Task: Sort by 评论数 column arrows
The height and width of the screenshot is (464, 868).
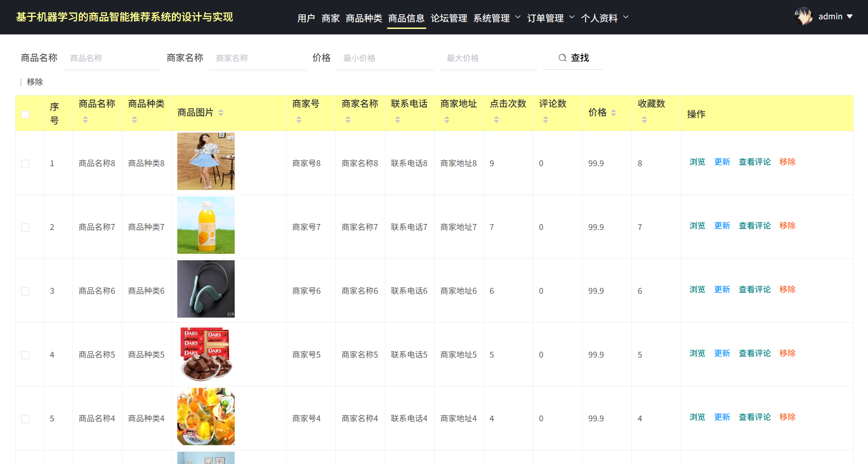Action: pos(546,120)
